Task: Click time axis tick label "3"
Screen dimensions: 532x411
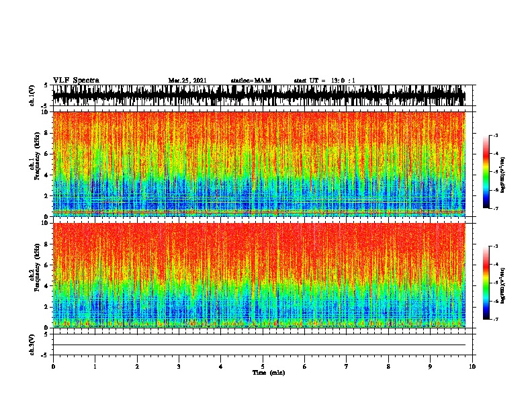Action: pyautogui.click(x=179, y=367)
